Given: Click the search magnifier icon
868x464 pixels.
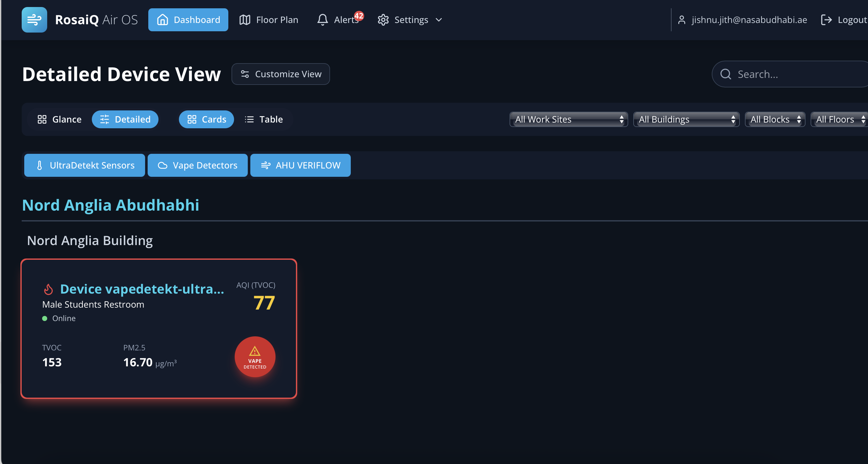Looking at the screenshot, I should (725, 74).
